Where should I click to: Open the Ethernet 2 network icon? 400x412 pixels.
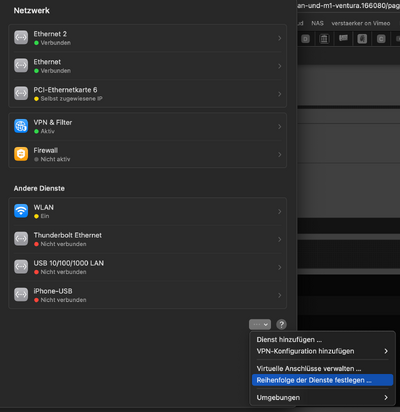(x=21, y=37)
